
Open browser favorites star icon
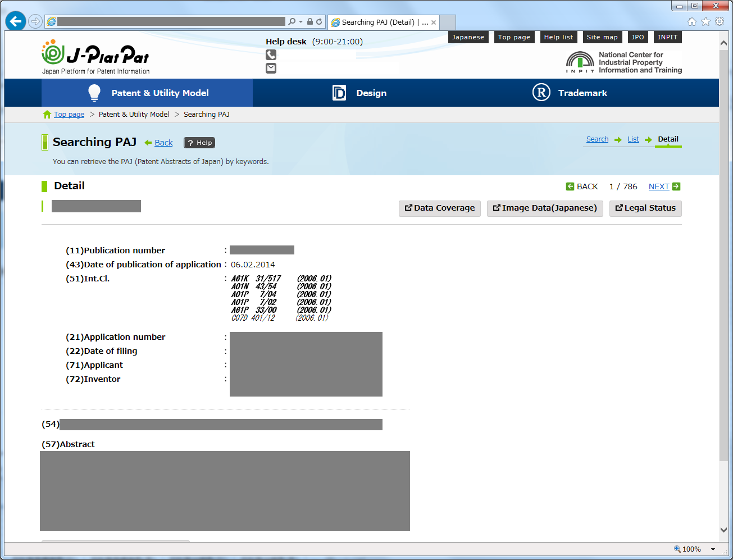705,22
